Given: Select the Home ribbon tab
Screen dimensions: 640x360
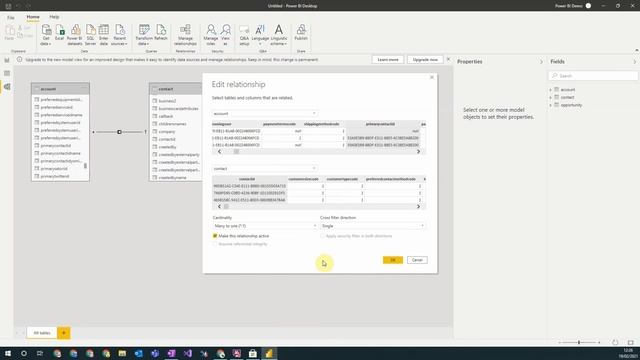Looking at the screenshot, I should 33,17.
